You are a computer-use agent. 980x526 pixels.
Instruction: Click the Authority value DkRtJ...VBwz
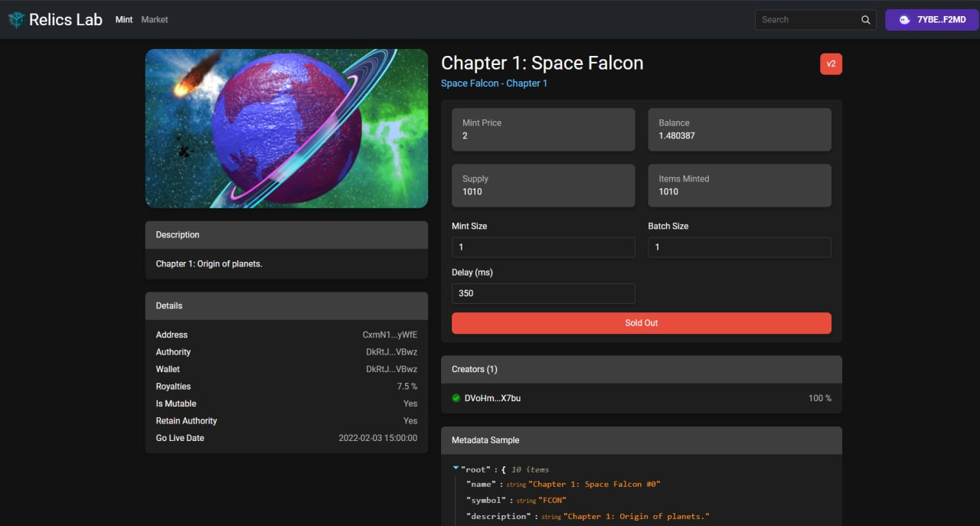[x=391, y=352]
